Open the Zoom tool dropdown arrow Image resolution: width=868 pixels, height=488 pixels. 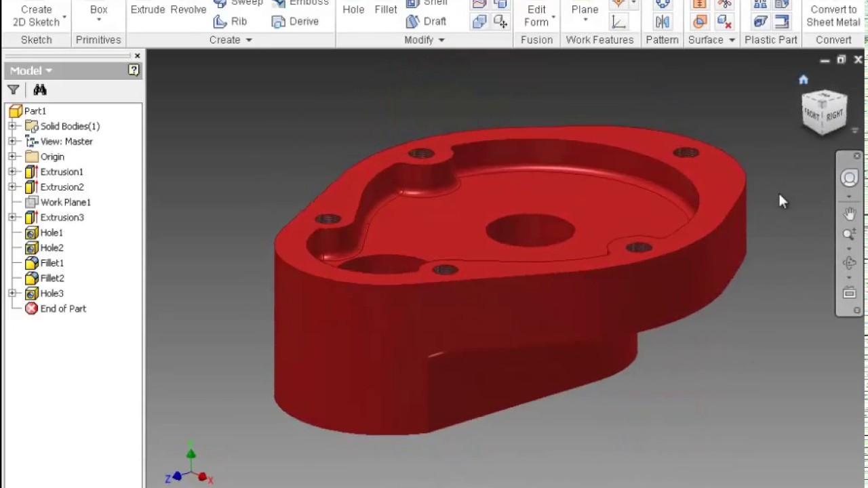(849, 248)
